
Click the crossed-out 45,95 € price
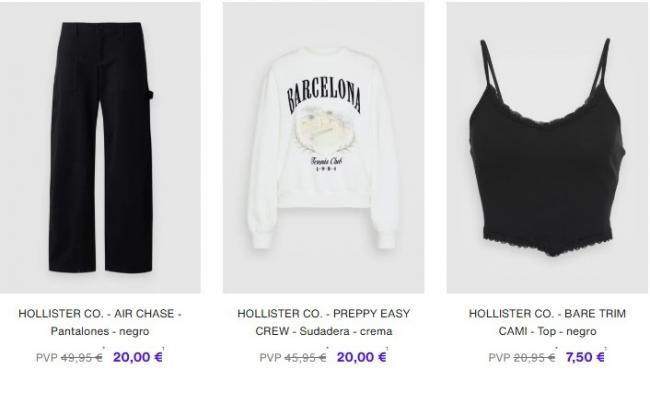tap(306, 357)
